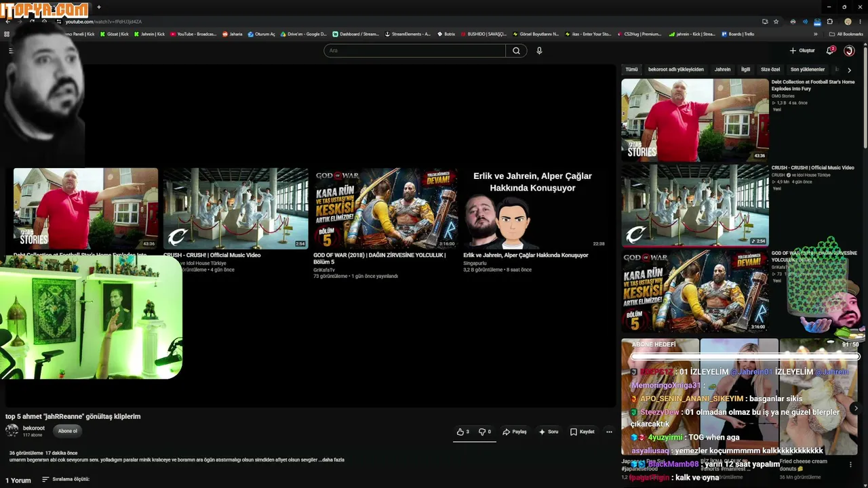868x488 pixels.
Task: Start voice search with the microphone icon
Action: point(539,51)
